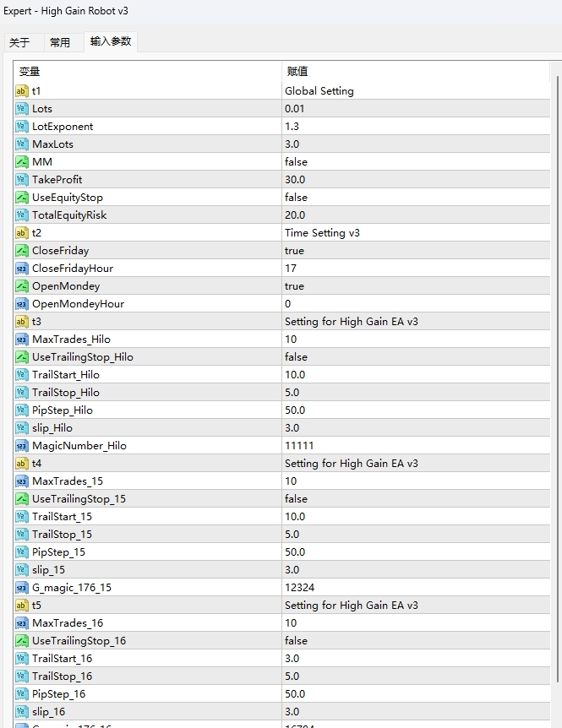Click the 变量 column header
The width and height of the screenshot is (562, 728).
[30, 72]
